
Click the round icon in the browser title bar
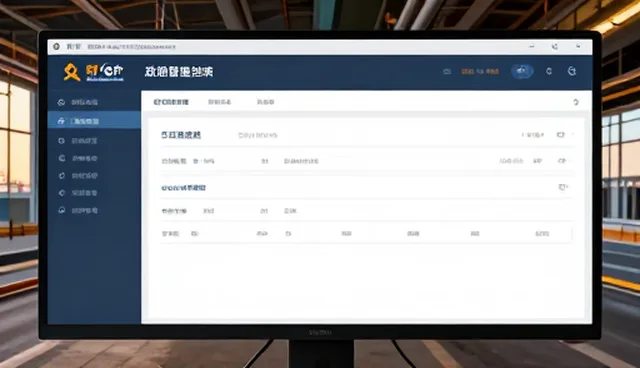(56, 47)
